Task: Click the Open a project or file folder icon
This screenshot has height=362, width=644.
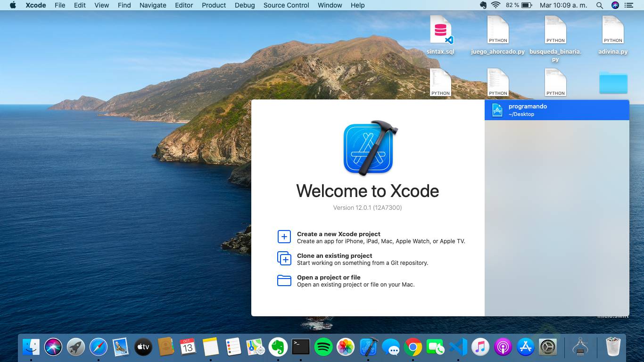Action: pos(284,280)
